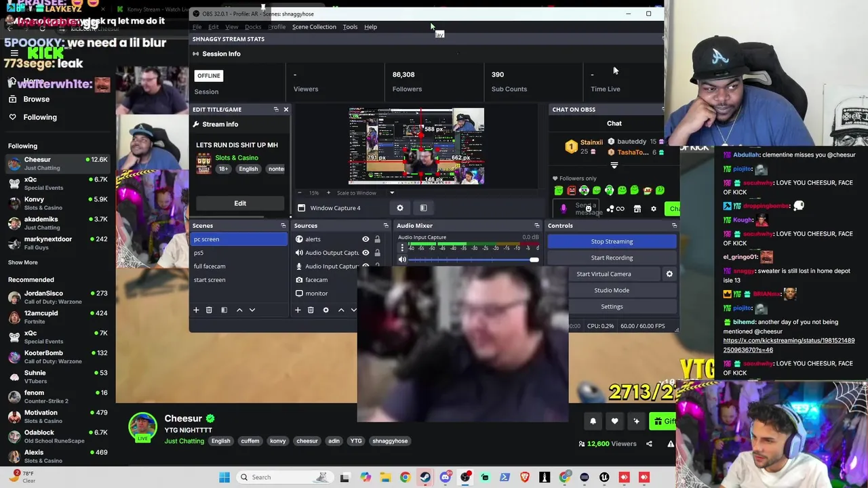Add a new scene in OBS Scenes panel
The image size is (868, 488).
pos(196,310)
